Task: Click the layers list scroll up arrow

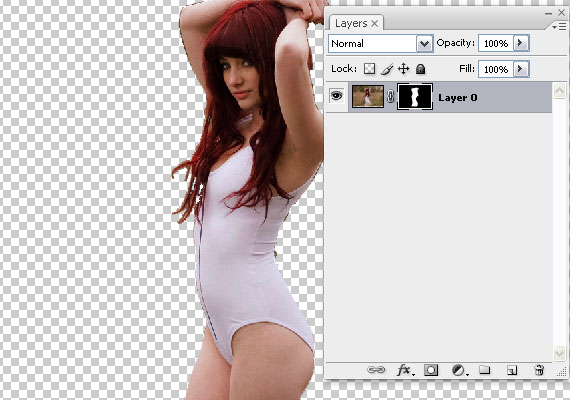Action: tap(559, 90)
